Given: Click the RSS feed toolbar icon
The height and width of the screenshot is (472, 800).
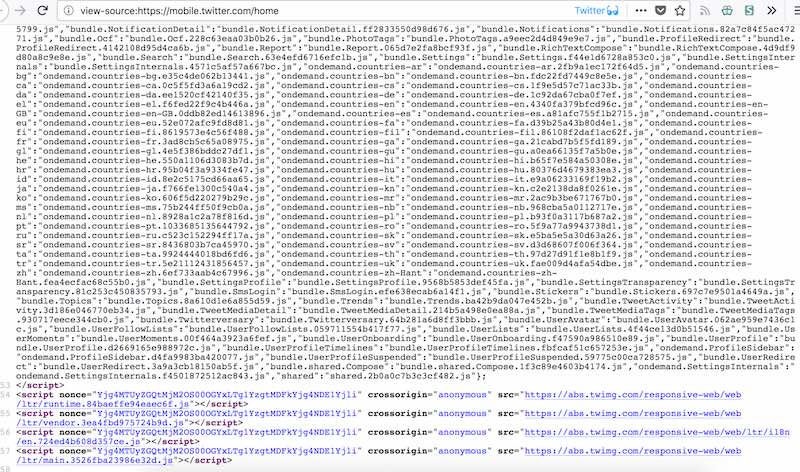Looking at the screenshot, I should pos(705,10).
